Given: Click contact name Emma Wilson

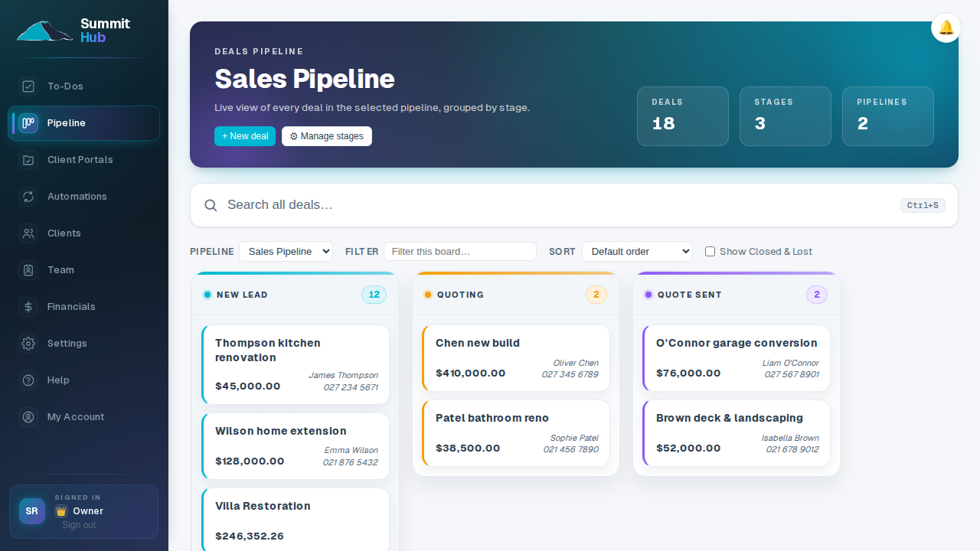Looking at the screenshot, I should (351, 450).
